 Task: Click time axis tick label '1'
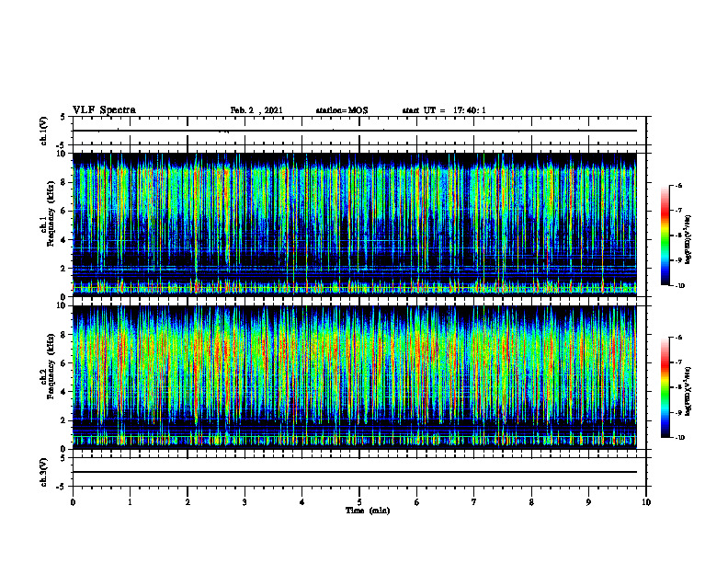pyautogui.click(x=130, y=502)
